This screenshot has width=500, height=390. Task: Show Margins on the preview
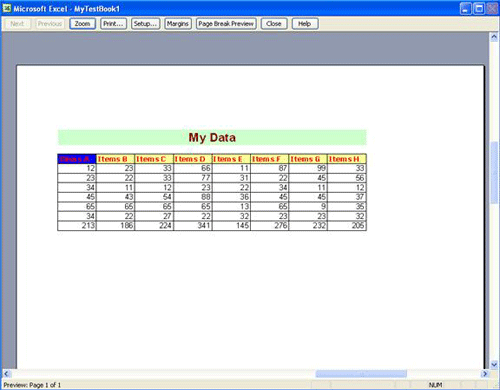[178, 24]
